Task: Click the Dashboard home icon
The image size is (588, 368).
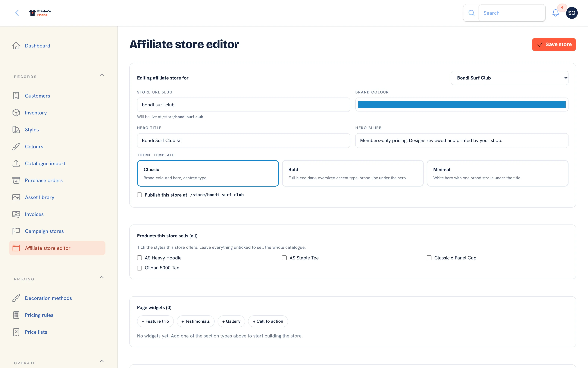Action: pos(16,46)
